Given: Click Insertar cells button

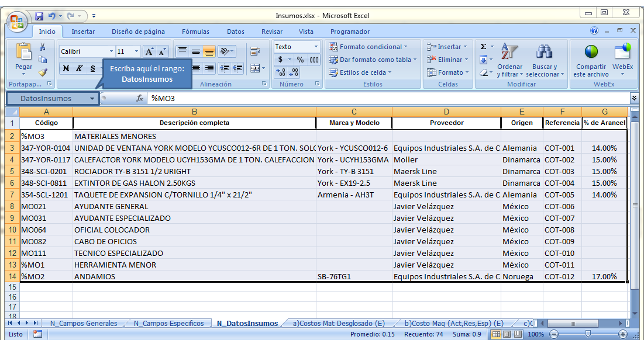Looking at the screenshot, I should click(447, 47).
